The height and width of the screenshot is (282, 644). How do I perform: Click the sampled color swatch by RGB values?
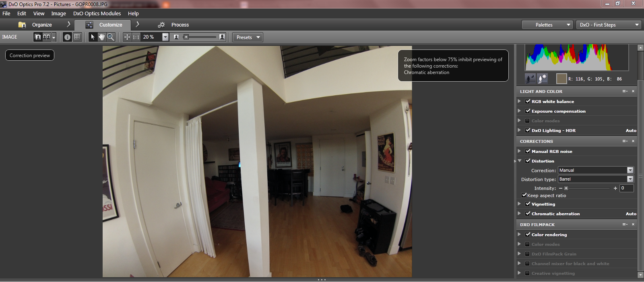(561, 78)
